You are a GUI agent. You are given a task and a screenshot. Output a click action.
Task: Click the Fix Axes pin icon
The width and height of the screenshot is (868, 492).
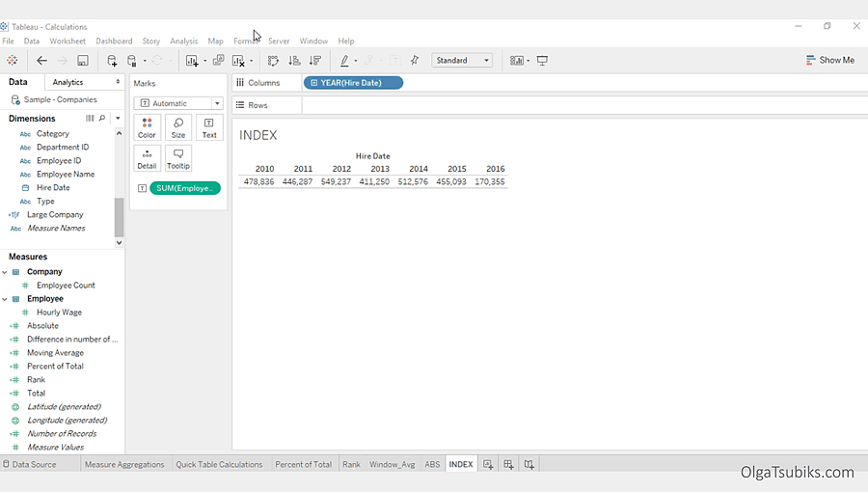pyautogui.click(x=415, y=61)
